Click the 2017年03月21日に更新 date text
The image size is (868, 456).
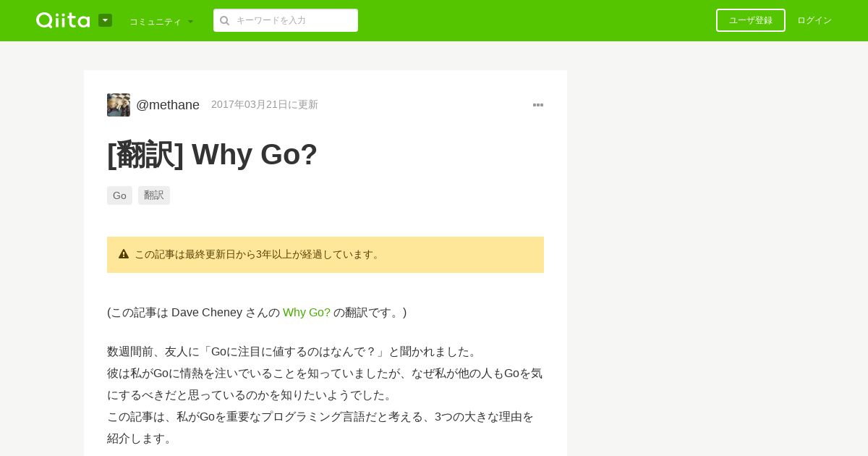tap(265, 104)
